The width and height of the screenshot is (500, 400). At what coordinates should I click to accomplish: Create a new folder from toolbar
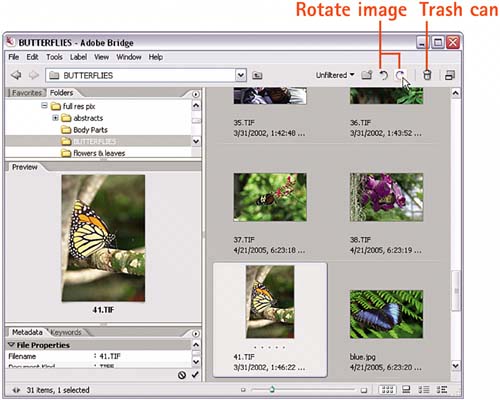(367, 75)
